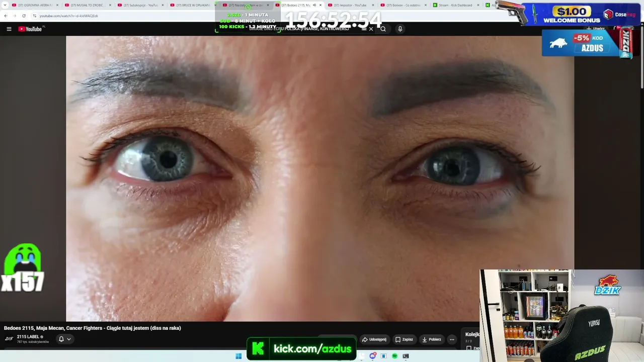
Task: Clear the YouTube search query
Action: (x=371, y=29)
